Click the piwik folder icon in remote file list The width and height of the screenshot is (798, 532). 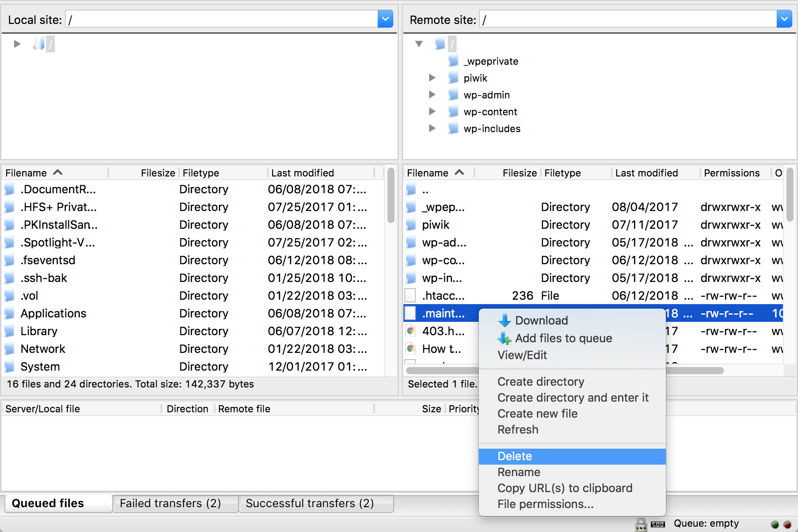[411, 225]
